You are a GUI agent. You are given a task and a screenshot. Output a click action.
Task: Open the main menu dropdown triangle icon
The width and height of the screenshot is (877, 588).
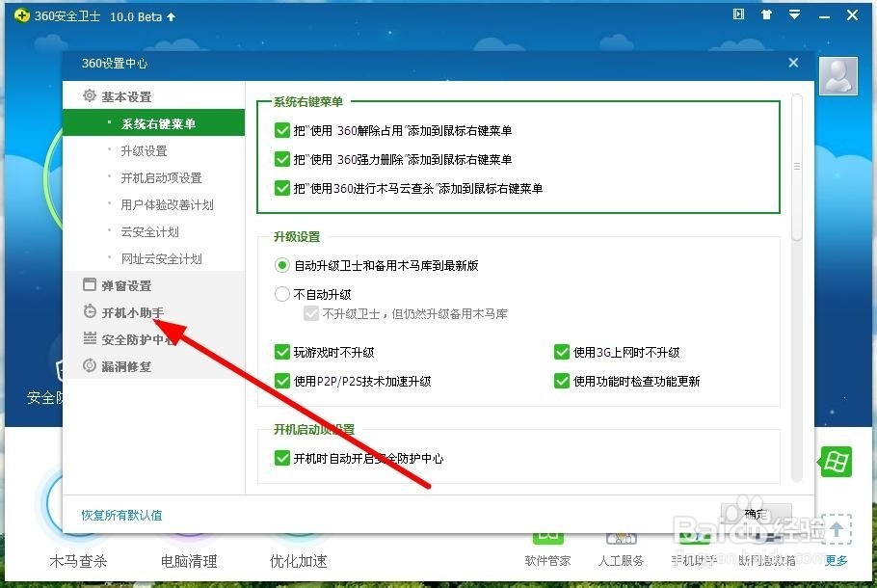(x=794, y=14)
